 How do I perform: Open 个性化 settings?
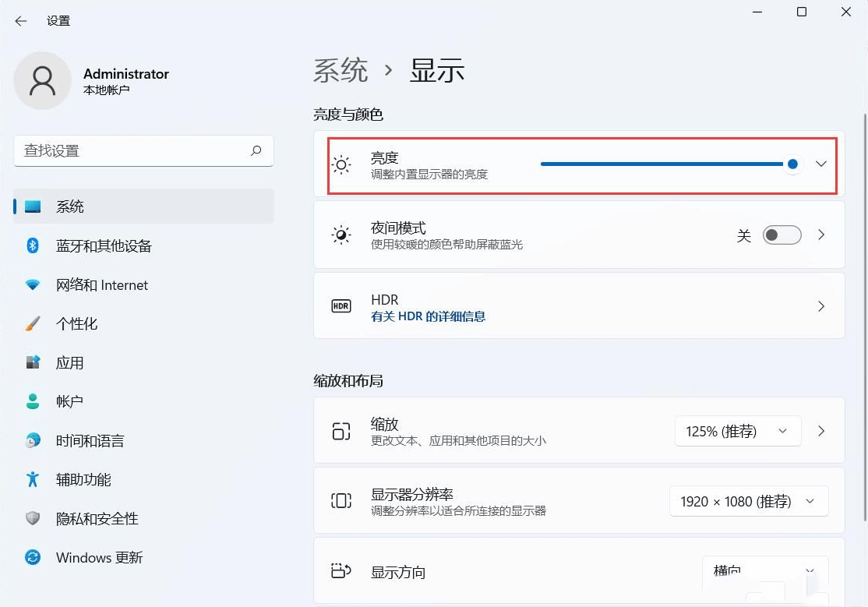87,323
